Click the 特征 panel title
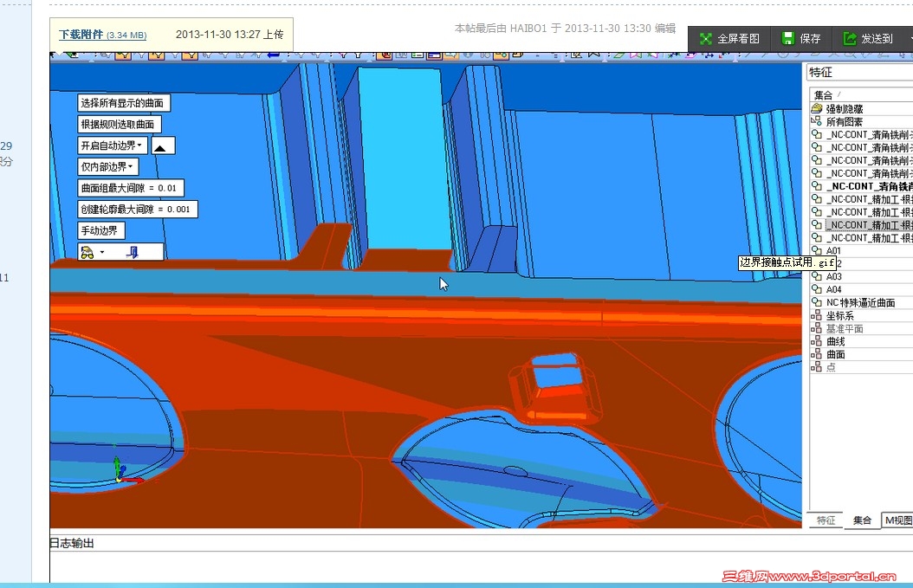The width and height of the screenshot is (913, 588). (820, 72)
